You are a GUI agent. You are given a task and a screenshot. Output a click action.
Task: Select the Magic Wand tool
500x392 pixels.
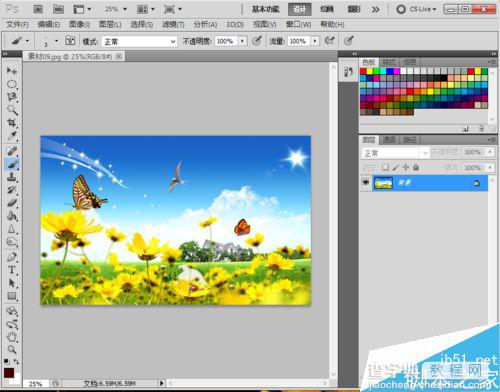click(x=12, y=110)
